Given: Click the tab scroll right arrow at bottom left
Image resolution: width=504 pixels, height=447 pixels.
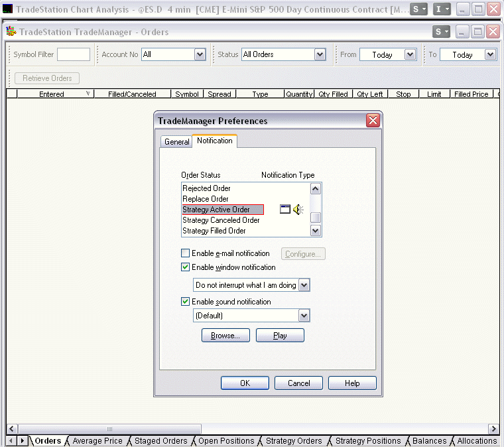Looking at the screenshot, I should pyautogui.click(x=23, y=441).
